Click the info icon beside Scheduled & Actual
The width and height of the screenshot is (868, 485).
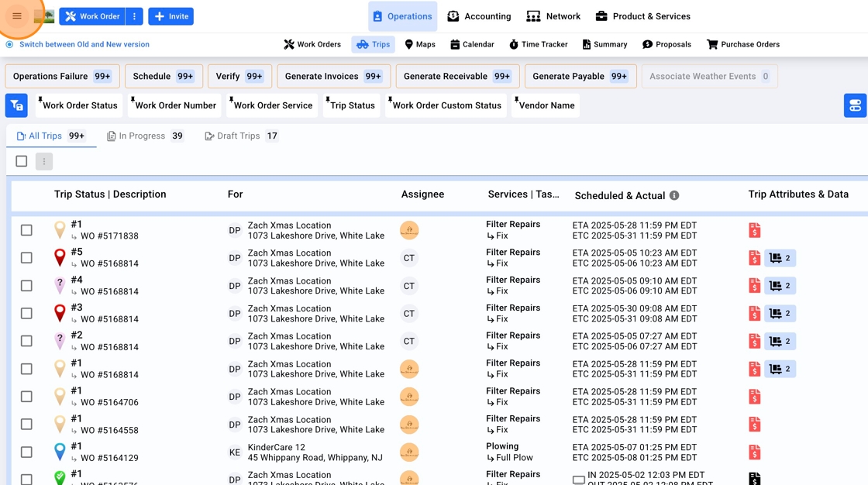[x=674, y=195]
